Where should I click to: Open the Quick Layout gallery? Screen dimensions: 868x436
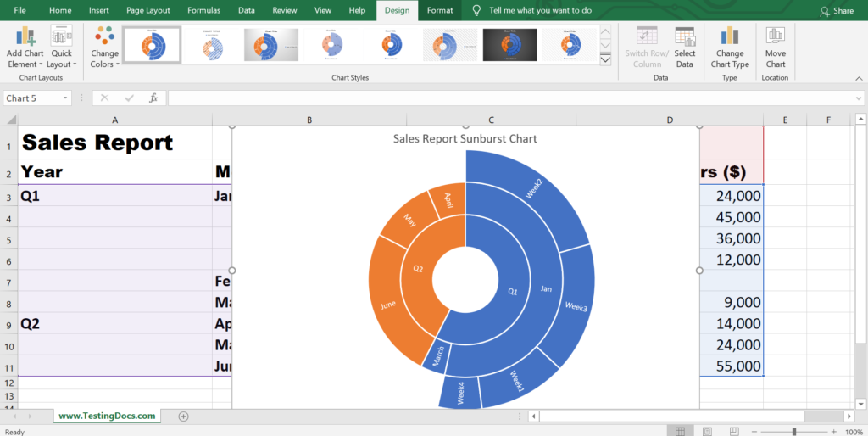click(61, 48)
